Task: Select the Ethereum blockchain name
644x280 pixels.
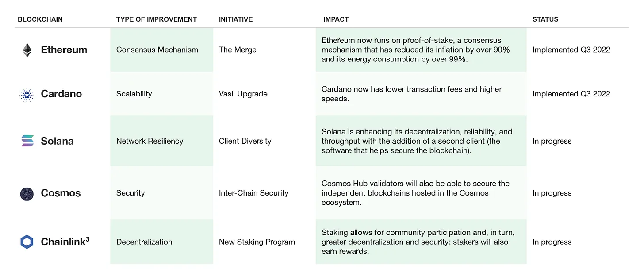Action: pos(64,50)
